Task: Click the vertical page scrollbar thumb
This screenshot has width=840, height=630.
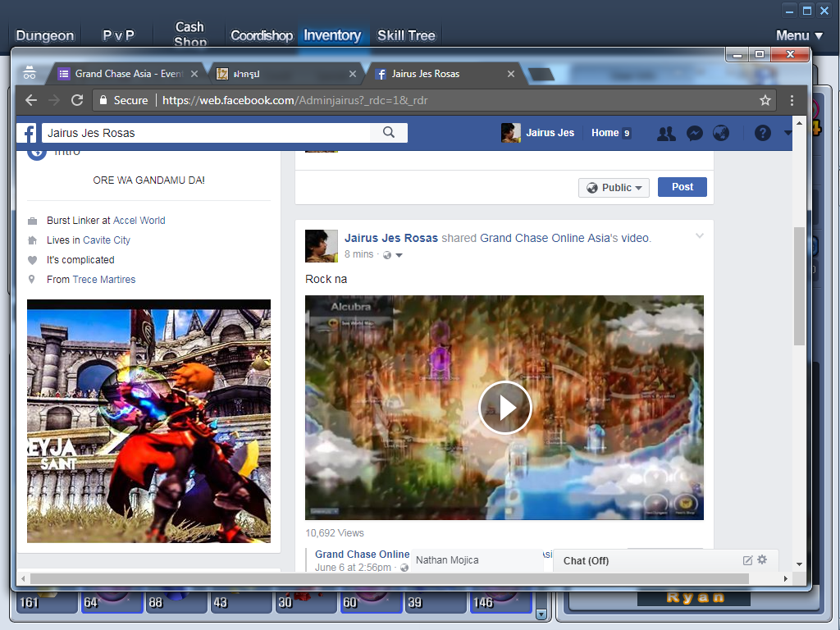Action: click(799, 286)
